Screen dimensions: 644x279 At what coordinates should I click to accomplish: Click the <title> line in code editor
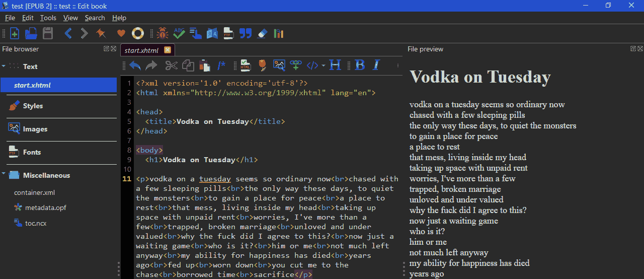click(x=215, y=121)
